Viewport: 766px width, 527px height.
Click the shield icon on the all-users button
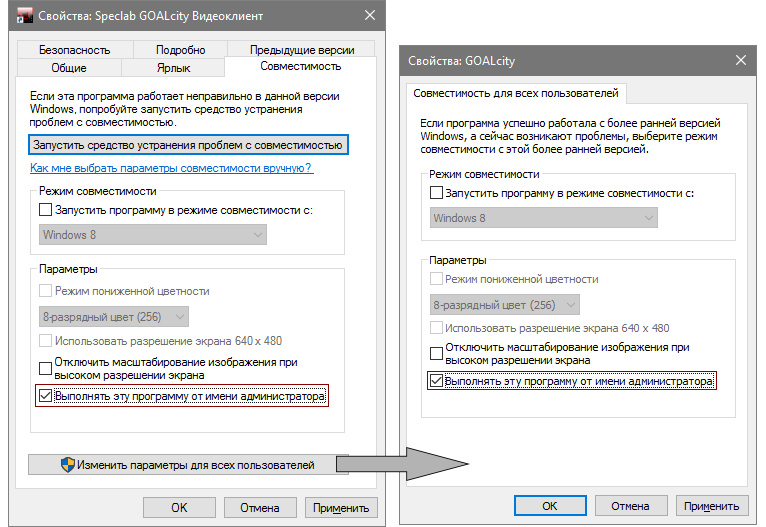coord(68,464)
